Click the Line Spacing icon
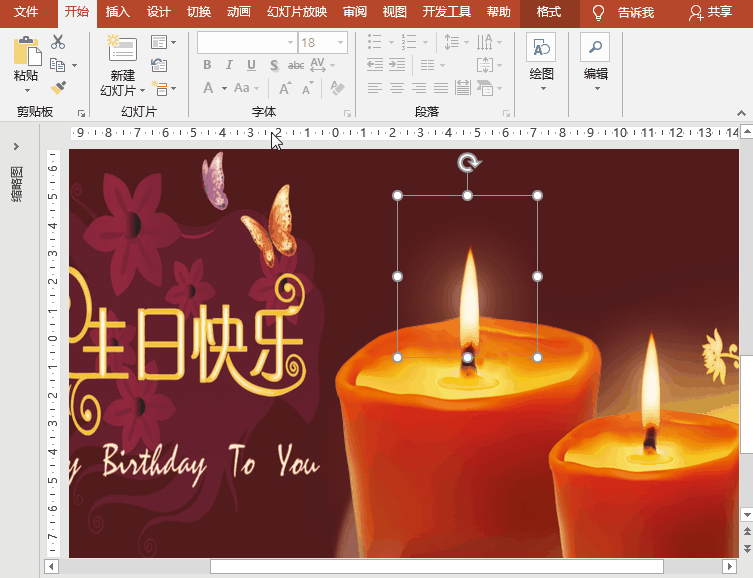This screenshot has height=578, width=753. click(451, 42)
